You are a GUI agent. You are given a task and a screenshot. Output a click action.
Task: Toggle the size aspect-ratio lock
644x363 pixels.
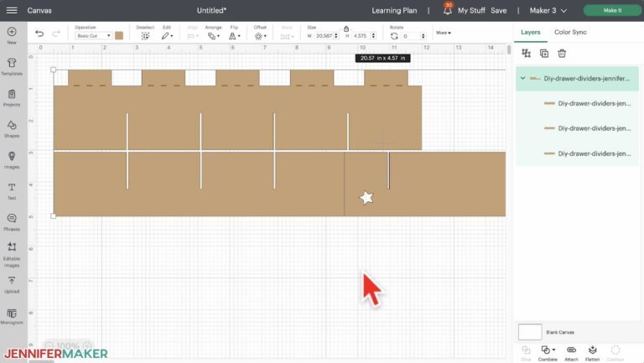[346, 29]
